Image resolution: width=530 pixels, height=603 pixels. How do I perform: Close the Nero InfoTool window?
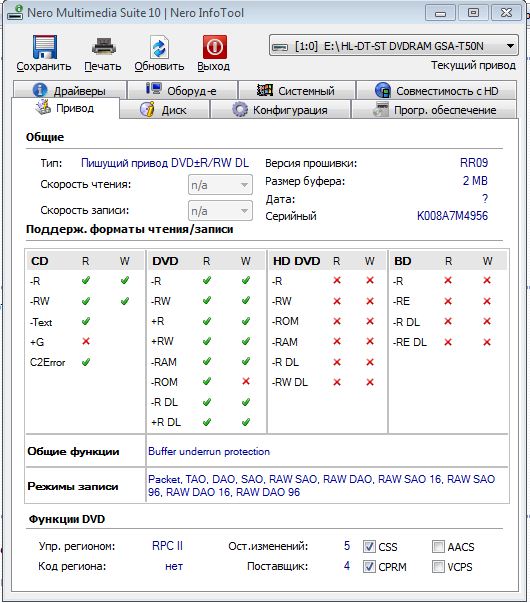[506, 13]
